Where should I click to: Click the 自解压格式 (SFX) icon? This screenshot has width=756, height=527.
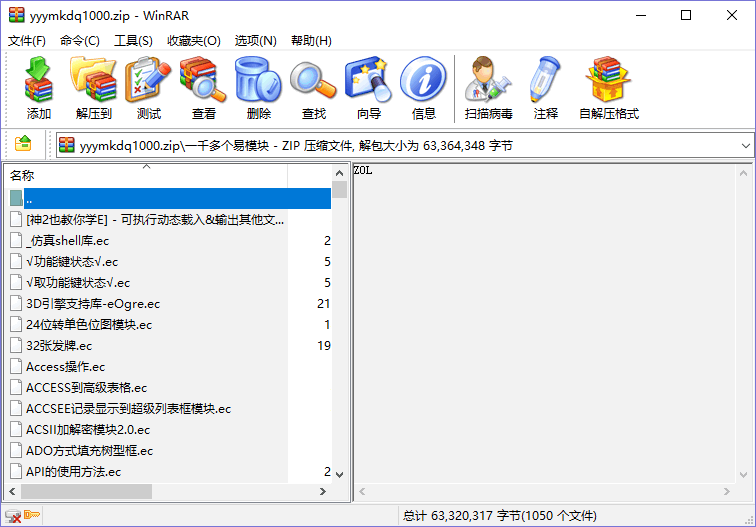(609, 88)
